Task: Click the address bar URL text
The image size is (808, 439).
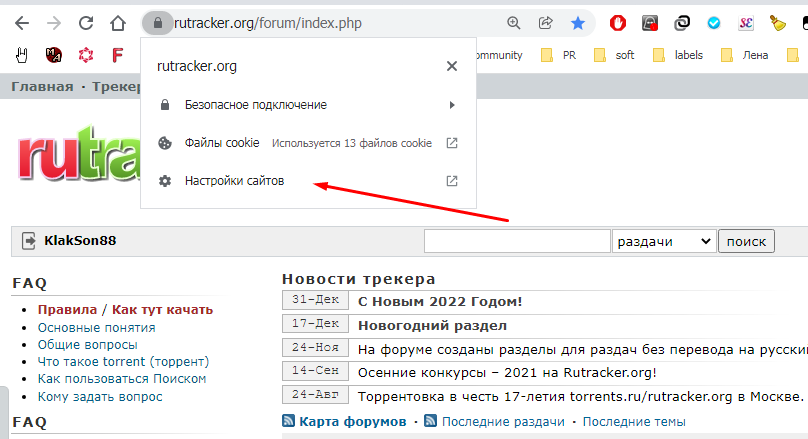Action: [268, 23]
